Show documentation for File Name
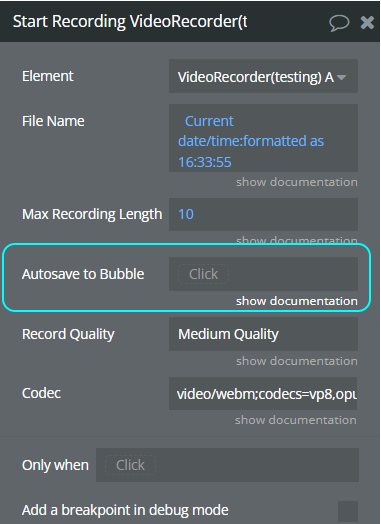Screen dimensions: 381x524 point(297,182)
